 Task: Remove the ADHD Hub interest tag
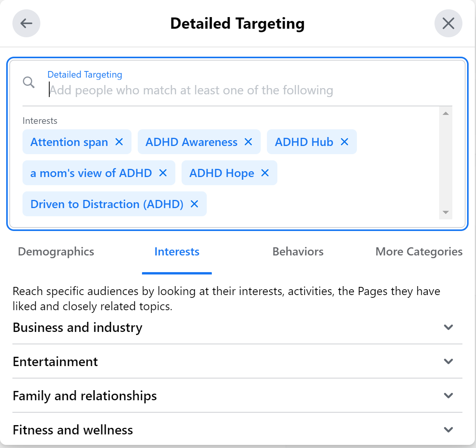344,142
